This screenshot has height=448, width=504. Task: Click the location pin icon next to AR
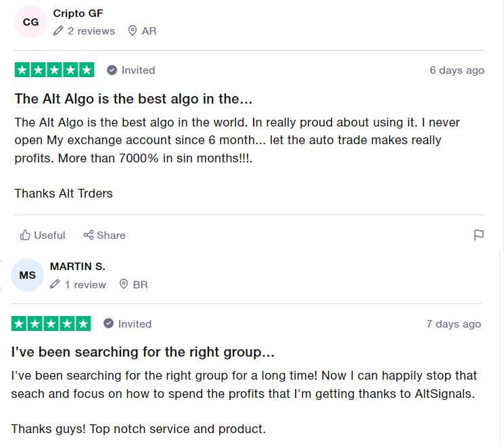(133, 31)
